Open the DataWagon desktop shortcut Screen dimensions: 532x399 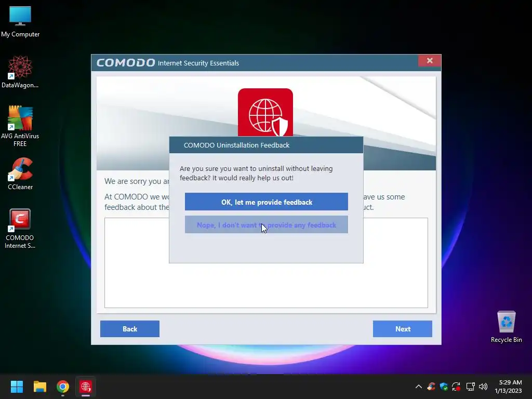click(x=20, y=72)
